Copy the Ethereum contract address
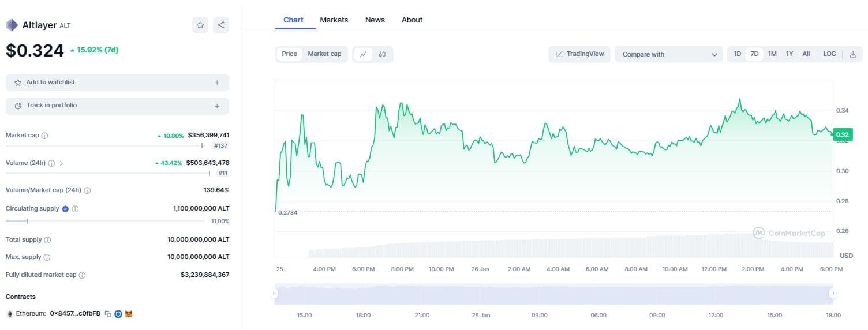Screen dimensions: 868x330 coord(108,314)
